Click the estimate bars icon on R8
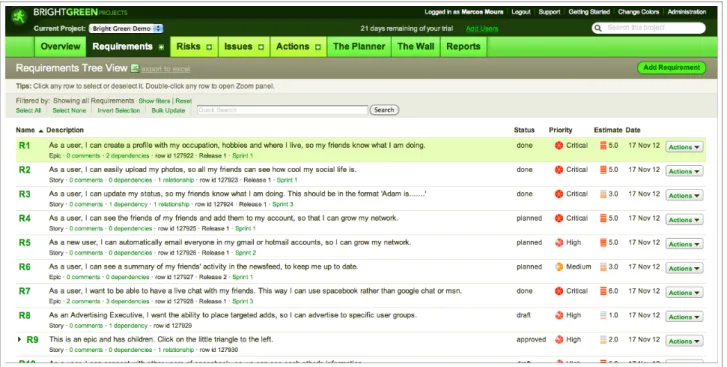 pyautogui.click(x=603, y=316)
